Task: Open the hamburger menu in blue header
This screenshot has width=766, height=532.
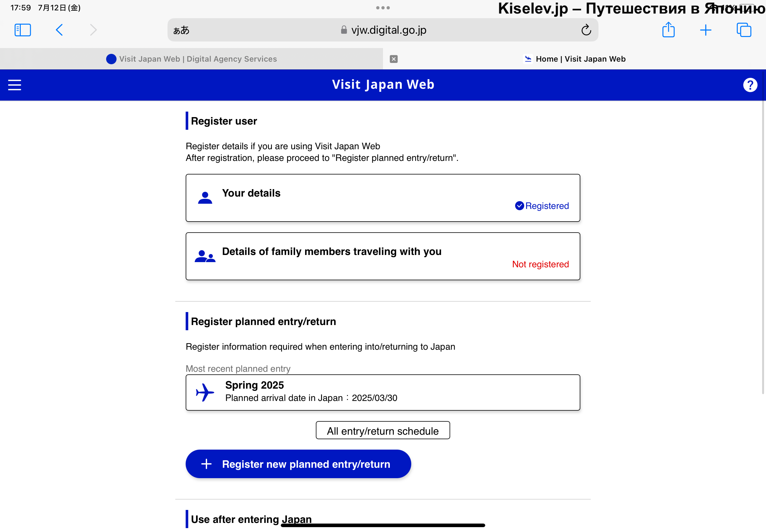Action: click(x=15, y=85)
